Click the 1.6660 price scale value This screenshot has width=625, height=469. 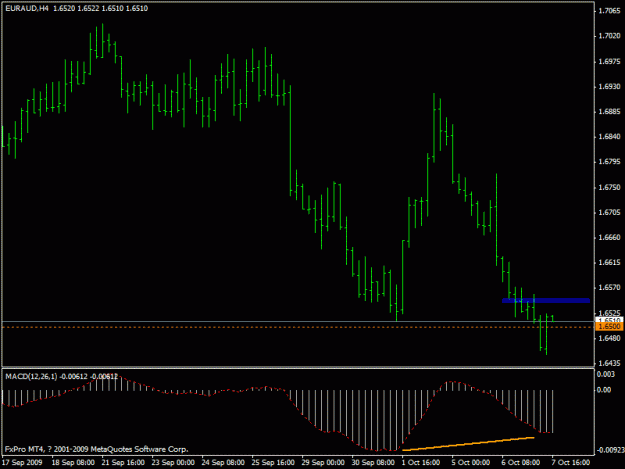click(x=609, y=237)
